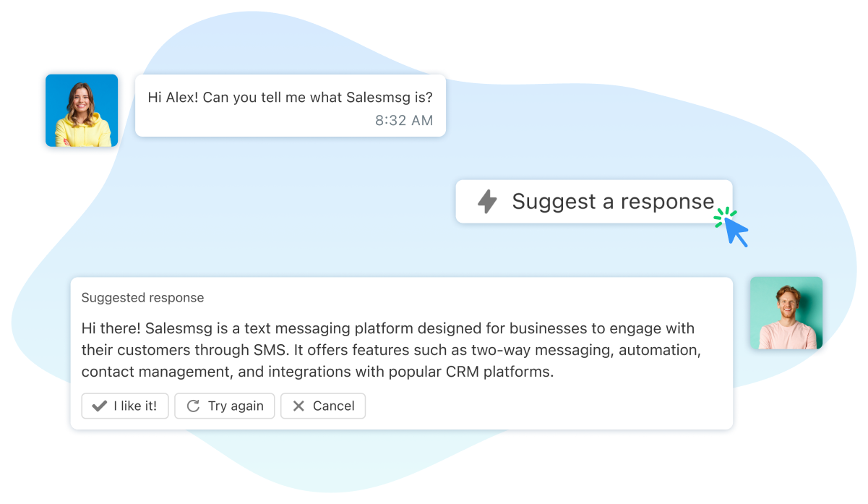The height and width of the screenshot is (504, 868).
Task: Open the woman's profile avatar
Action: coord(81,110)
